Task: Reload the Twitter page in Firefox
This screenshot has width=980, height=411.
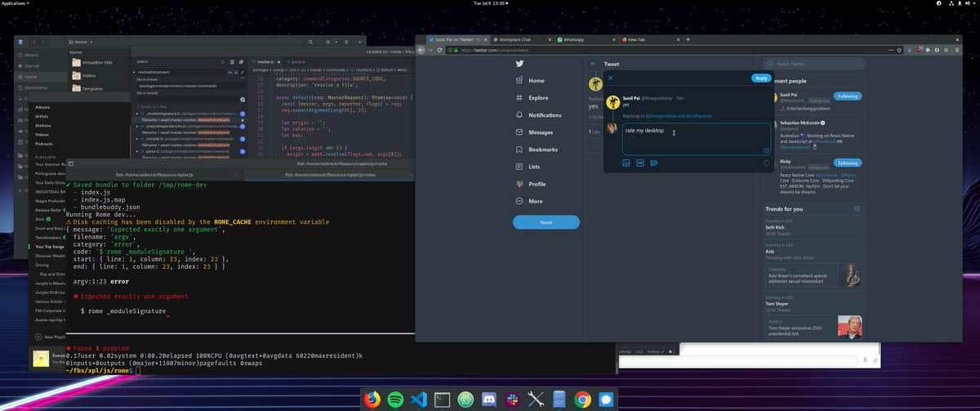Action: [439, 50]
